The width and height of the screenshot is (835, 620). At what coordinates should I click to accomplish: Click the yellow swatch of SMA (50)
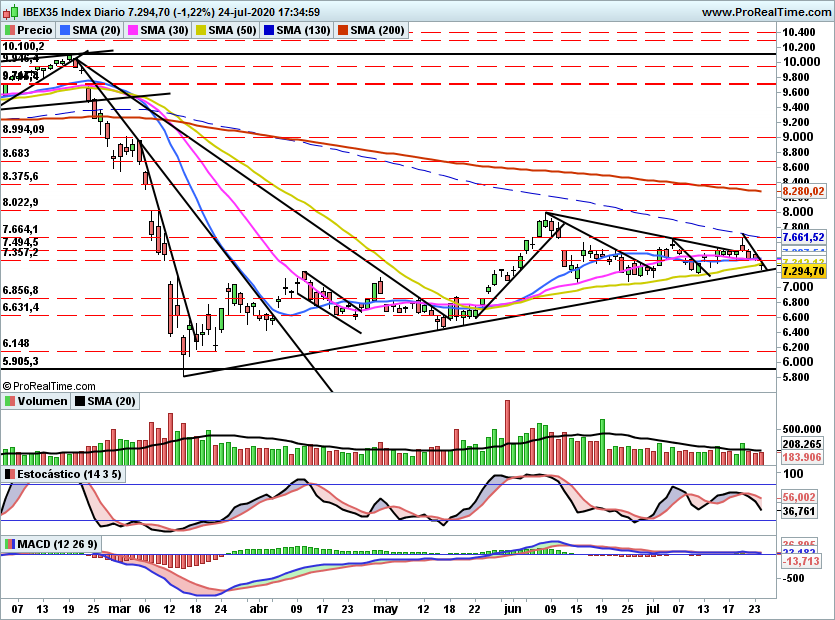coord(201,30)
